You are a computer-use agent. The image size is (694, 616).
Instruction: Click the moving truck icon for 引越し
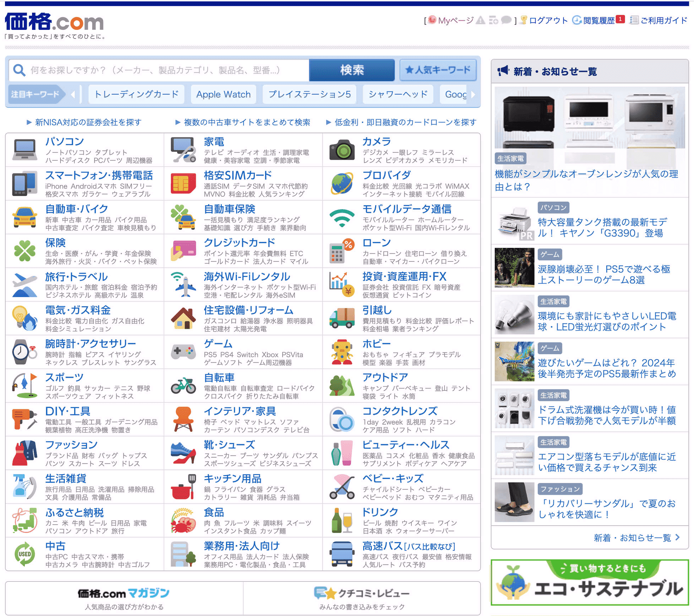coord(342,318)
